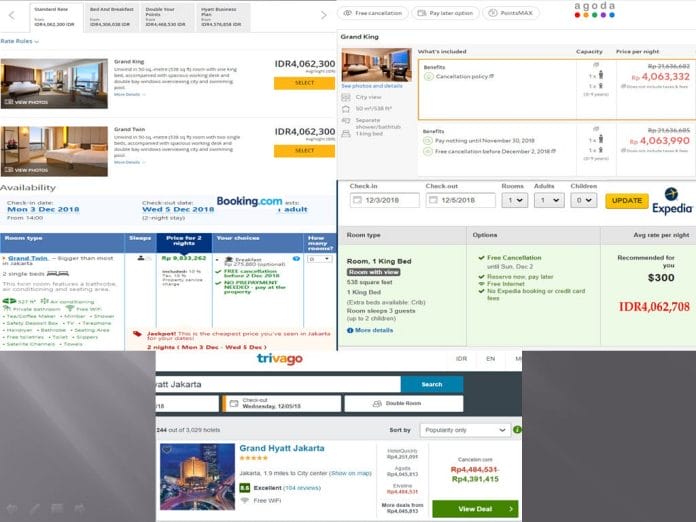This screenshot has width=696, height=522.
Task: Click Expedia Check-out date field
Action: [x=460, y=200]
